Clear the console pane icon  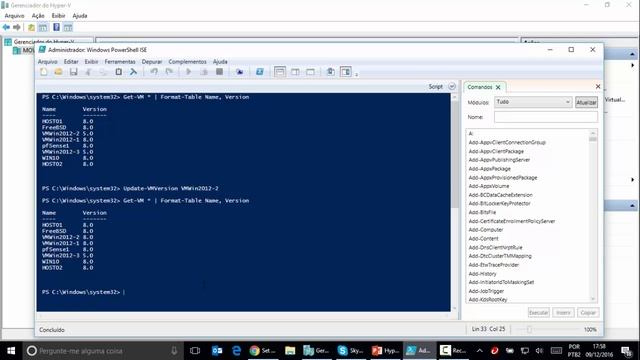(x=133, y=72)
